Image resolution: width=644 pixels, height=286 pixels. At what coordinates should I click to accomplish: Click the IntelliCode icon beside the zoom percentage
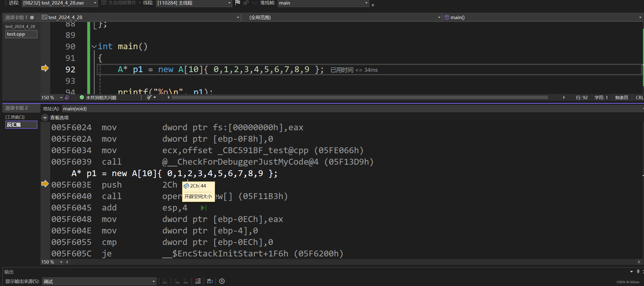[67, 97]
